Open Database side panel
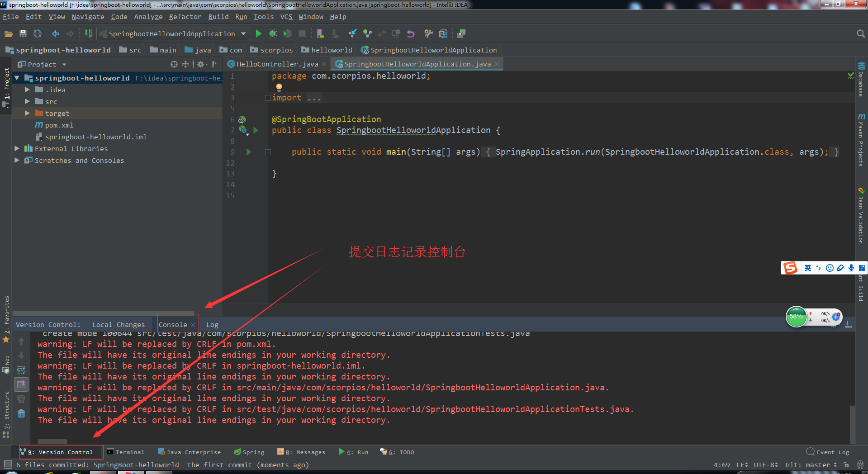Image resolution: width=868 pixels, height=474 pixels. click(x=861, y=80)
